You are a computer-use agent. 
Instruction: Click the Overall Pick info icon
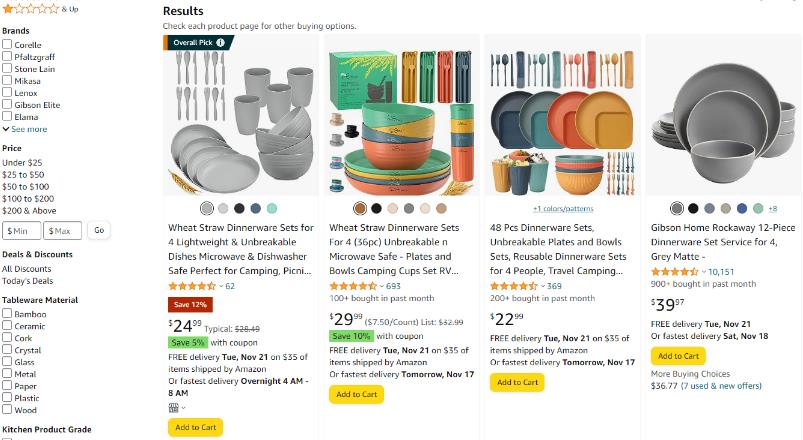pos(220,43)
